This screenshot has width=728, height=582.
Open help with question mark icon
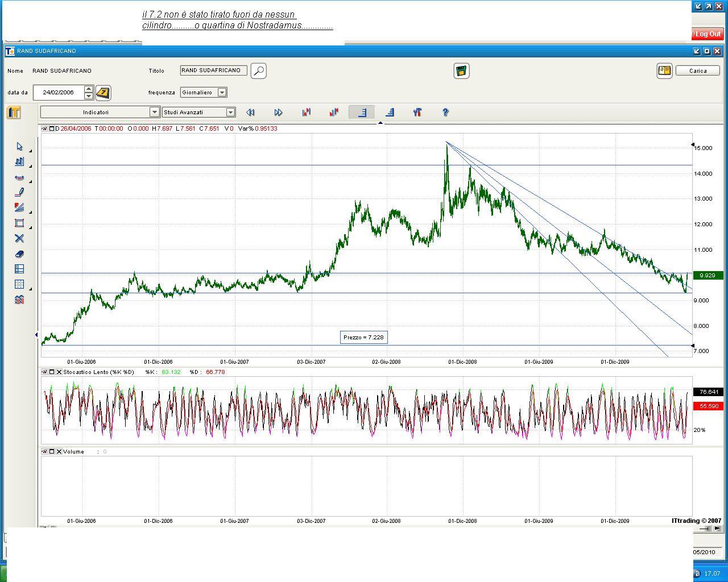tap(445, 113)
